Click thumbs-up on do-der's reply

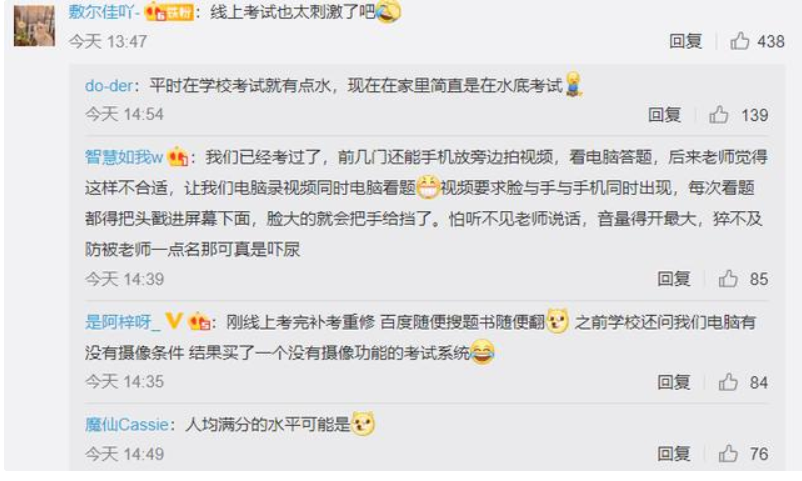[719, 115]
